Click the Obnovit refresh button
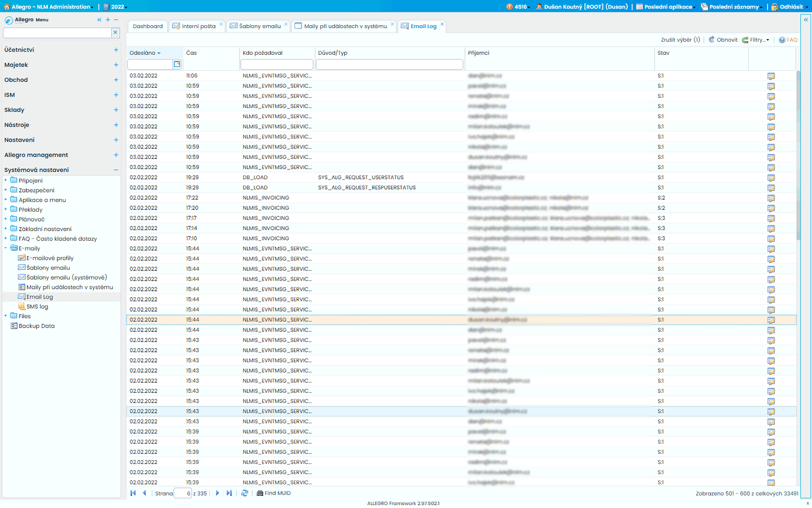812x508 pixels. click(x=723, y=40)
